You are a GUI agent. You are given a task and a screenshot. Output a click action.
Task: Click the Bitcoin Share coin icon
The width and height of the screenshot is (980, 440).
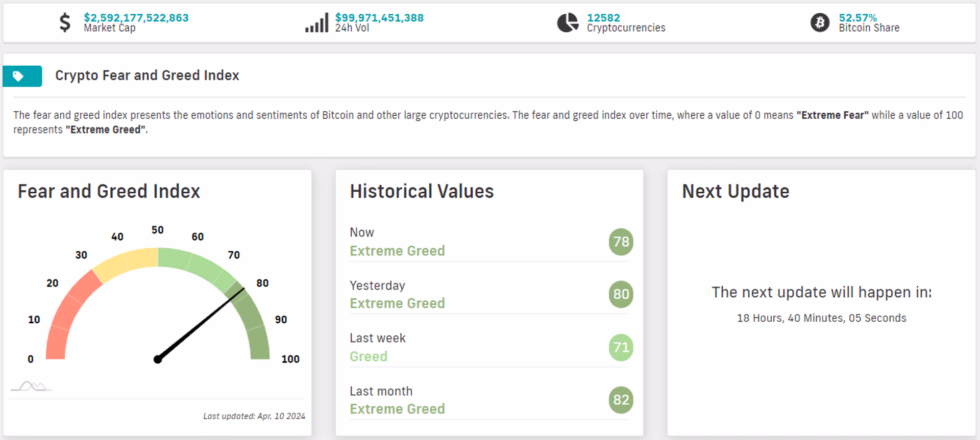tap(820, 22)
